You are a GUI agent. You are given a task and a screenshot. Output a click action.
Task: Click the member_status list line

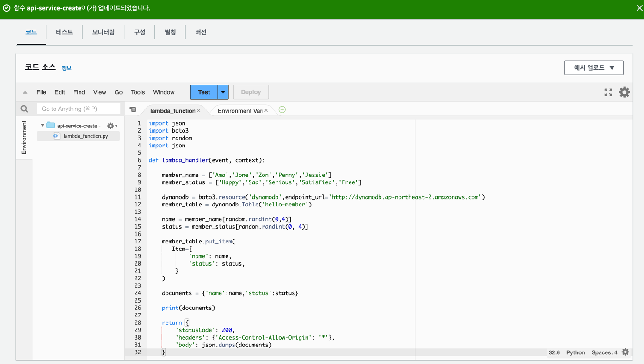(x=262, y=182)
